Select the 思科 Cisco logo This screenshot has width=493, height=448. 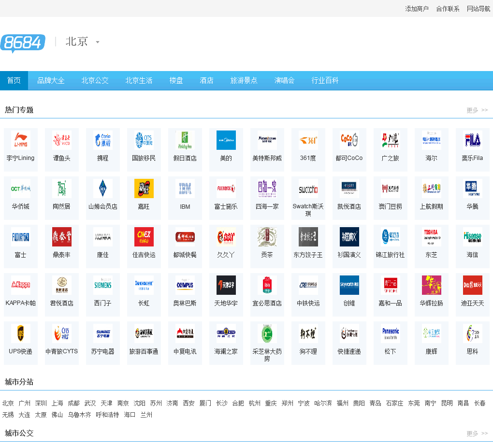pos(473,333)
